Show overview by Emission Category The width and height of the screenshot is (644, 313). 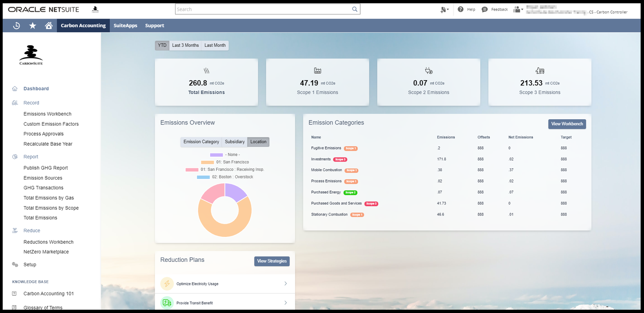(x=201, y=142)
